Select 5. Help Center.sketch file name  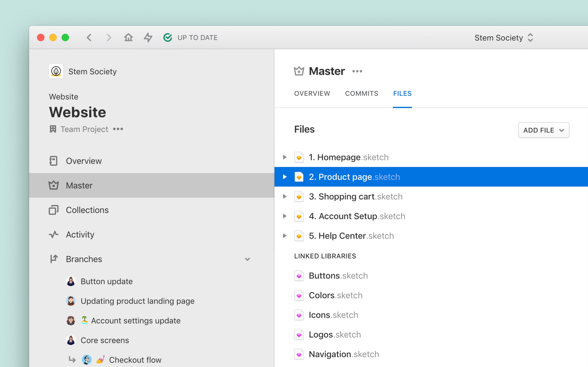351,236
